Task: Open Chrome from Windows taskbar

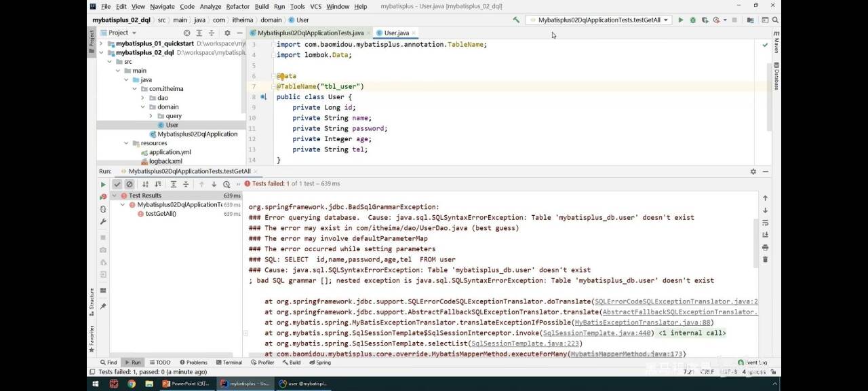Action: pyautogui.click(x=131, y=384)
